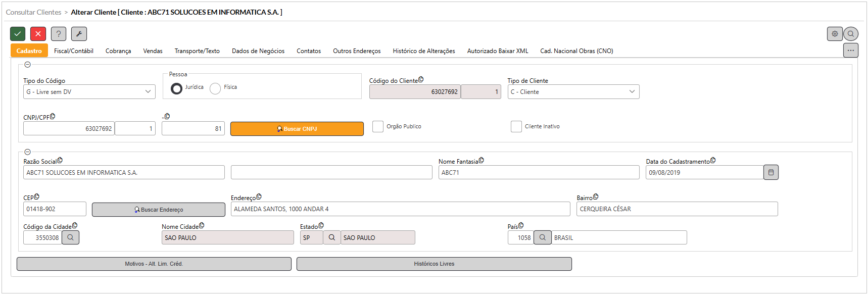Open the Histórico de Alterações tab

tap(424, 51)
